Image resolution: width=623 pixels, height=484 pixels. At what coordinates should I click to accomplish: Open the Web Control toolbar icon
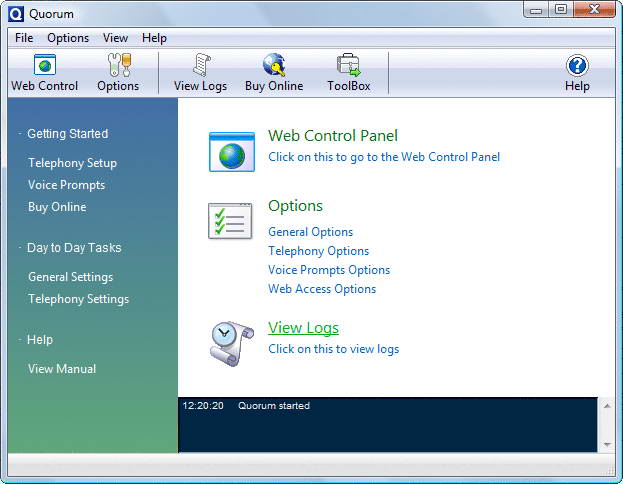(x=44, y=65)
